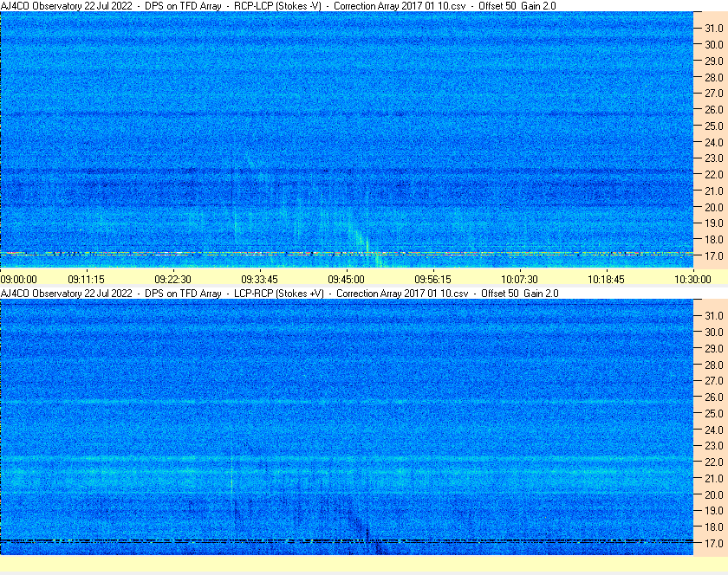Click the 09:56:15 time axis label
The image size is (728, 575).
tap(432, 280)
